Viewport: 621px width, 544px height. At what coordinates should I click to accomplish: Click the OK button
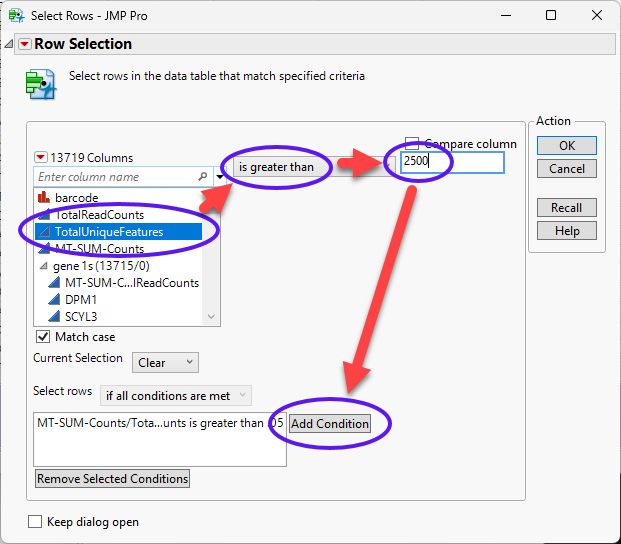567,146
